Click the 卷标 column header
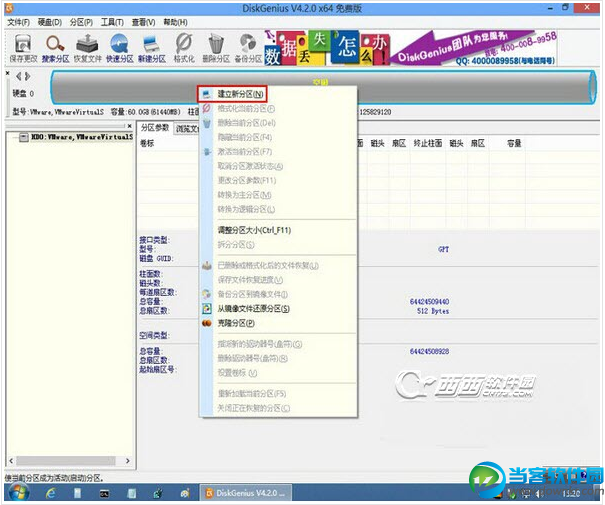605x505 pixels. 147,144
